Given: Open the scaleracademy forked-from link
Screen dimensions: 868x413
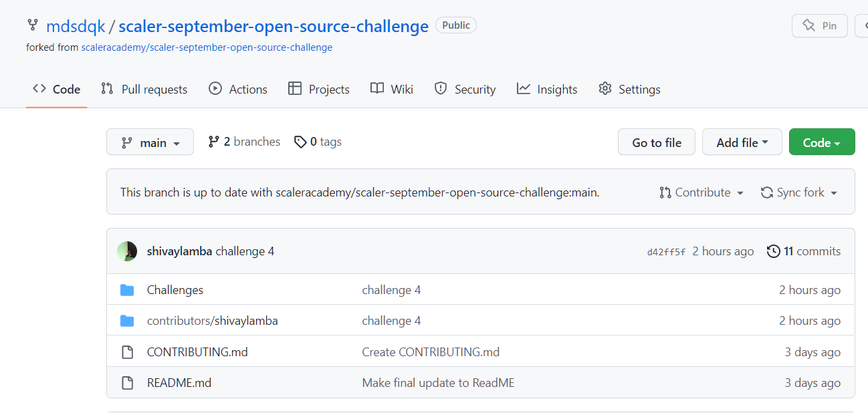Looking at the screenshot, I should tap(206, 47).
